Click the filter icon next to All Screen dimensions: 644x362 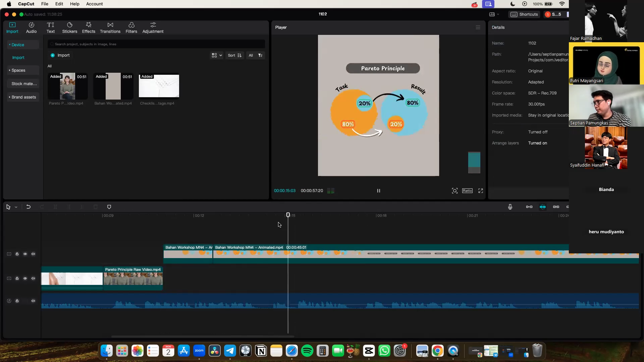260,55
